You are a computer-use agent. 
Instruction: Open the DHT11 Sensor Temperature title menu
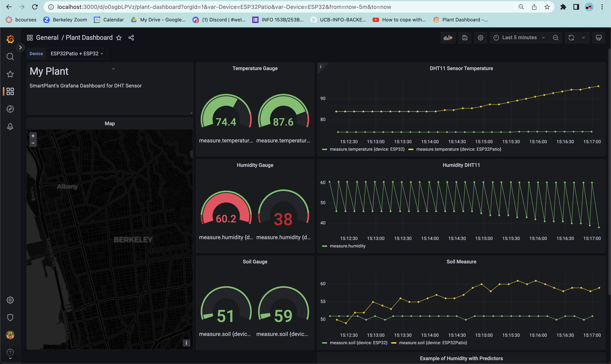(x=461, y=68)
